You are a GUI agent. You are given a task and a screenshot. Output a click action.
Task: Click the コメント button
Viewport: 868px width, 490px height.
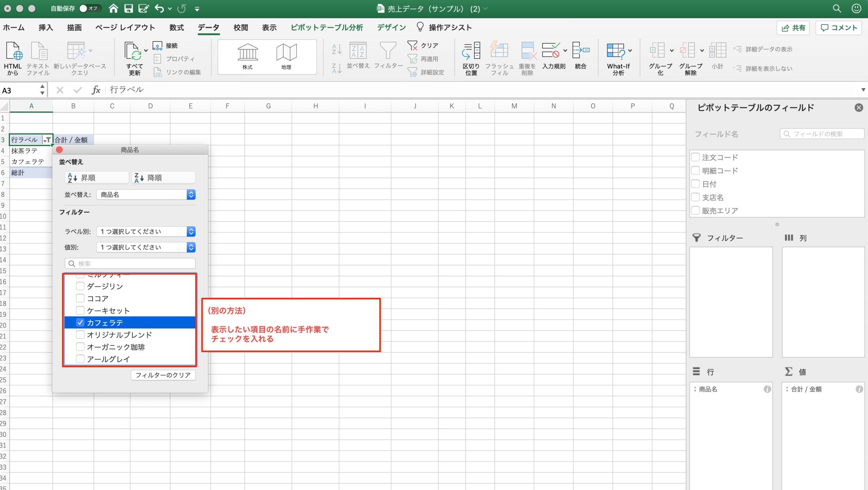point(839,28)
